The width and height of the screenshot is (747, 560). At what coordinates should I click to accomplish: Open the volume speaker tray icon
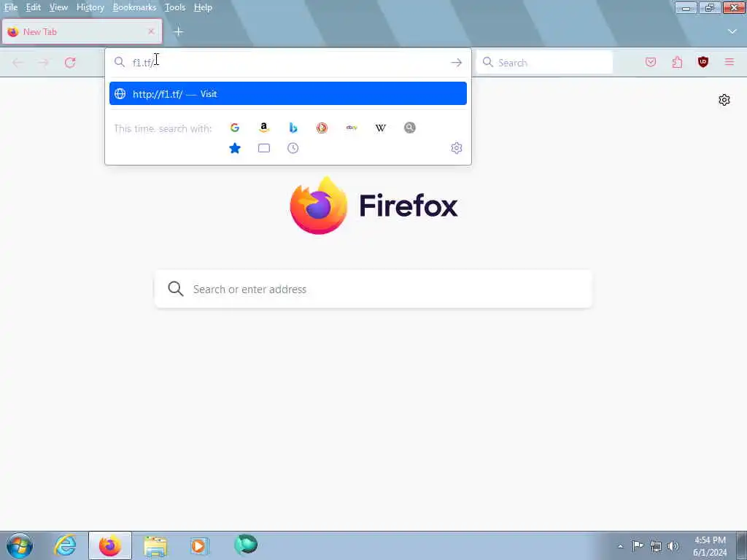[x=673, y=546]
